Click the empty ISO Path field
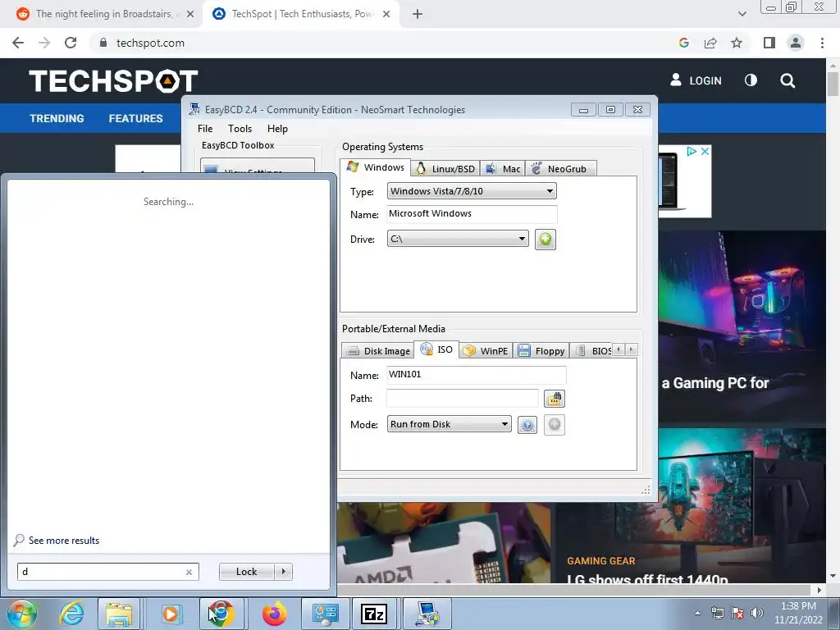The width and height of the screenshot is (840, 630). click(463, 398)
